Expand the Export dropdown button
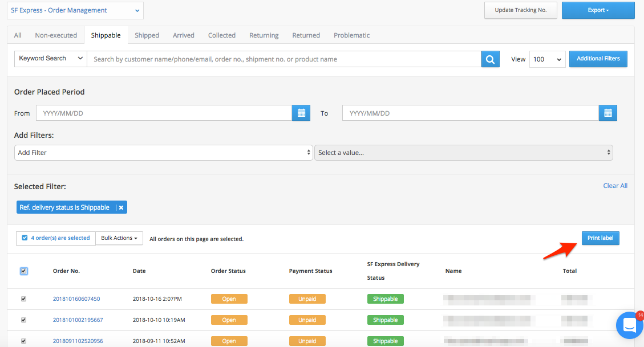The width and height of the screenshot is (644, 347). 598,10
